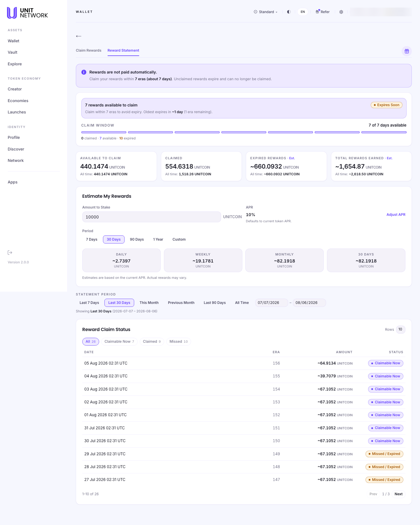This screenshot has width=420, height=525.
Task: Click the blurred account area in header
Action: tap(381, 12)
